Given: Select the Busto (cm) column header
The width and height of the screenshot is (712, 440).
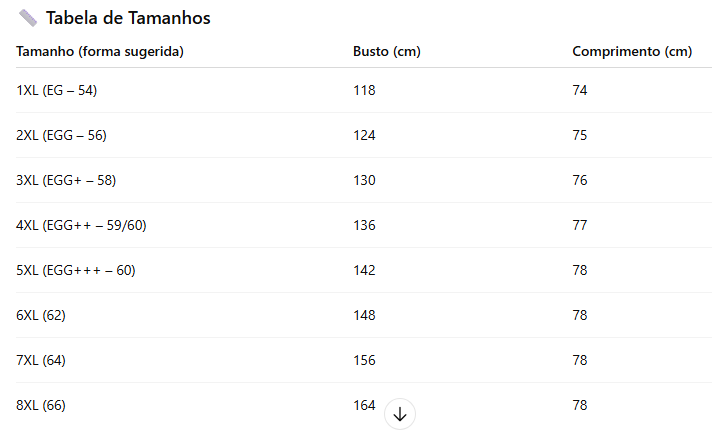Looking at the screenshot, I should click(x=386, y=51).
